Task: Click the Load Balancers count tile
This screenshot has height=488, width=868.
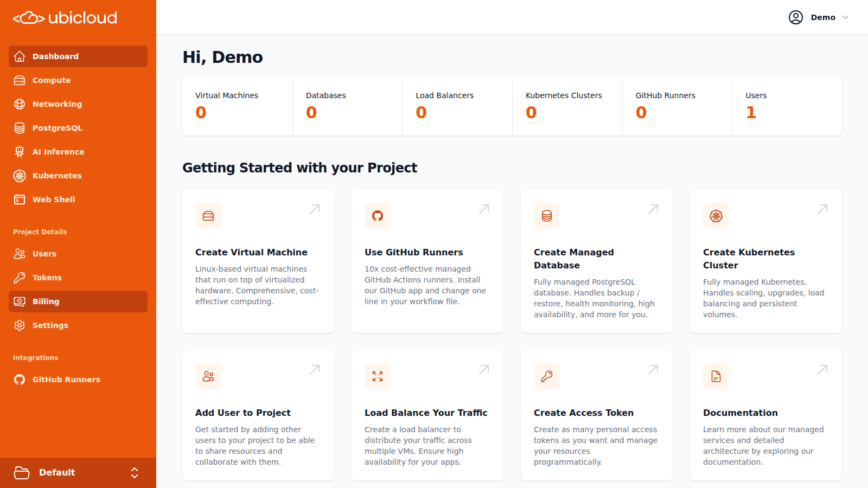Action: coord(457,106)
